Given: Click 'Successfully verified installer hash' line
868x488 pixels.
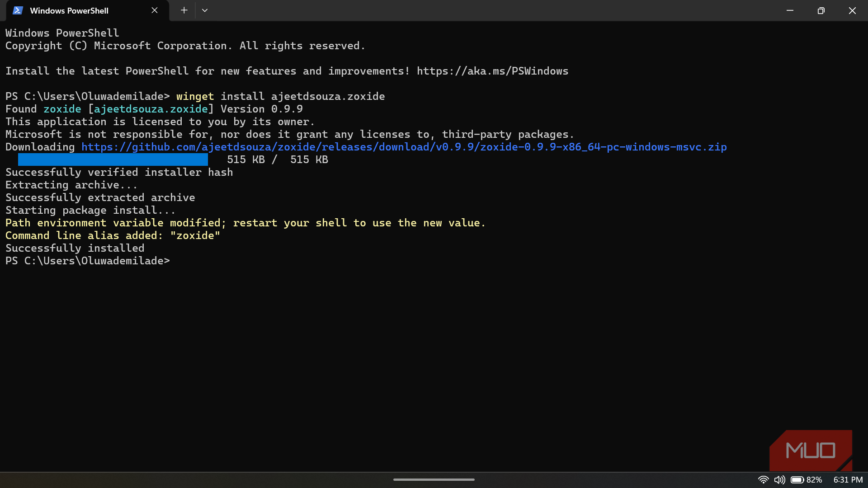Looking at the screenshot, I should point(119,172).
